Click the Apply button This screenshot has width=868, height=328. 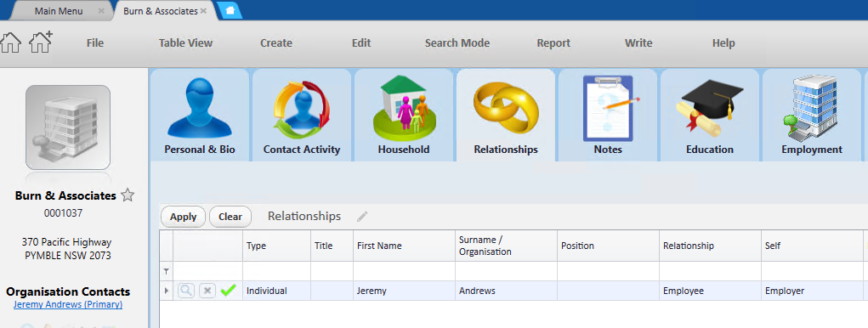(x=184, y=217)
